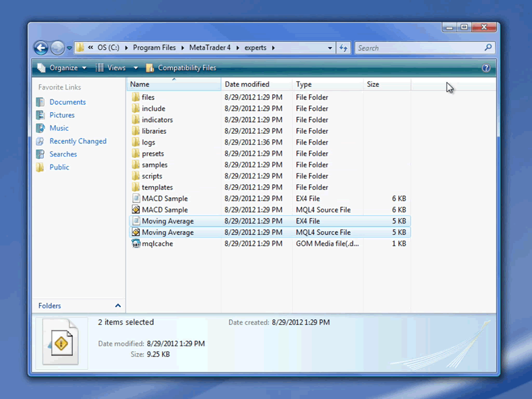Click the Views button
Viewport: 532px width, 399px height.
111,68
